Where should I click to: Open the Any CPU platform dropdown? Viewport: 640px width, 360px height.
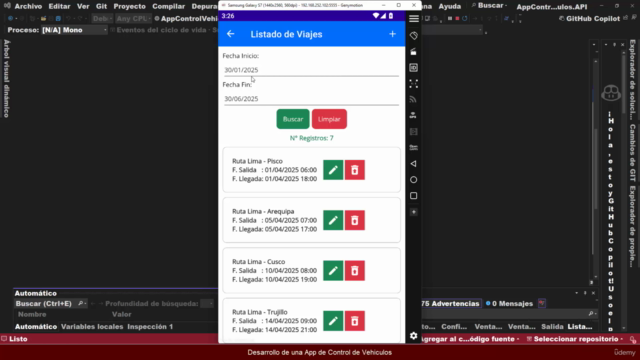pyautogui.click(x=133, y=18)
